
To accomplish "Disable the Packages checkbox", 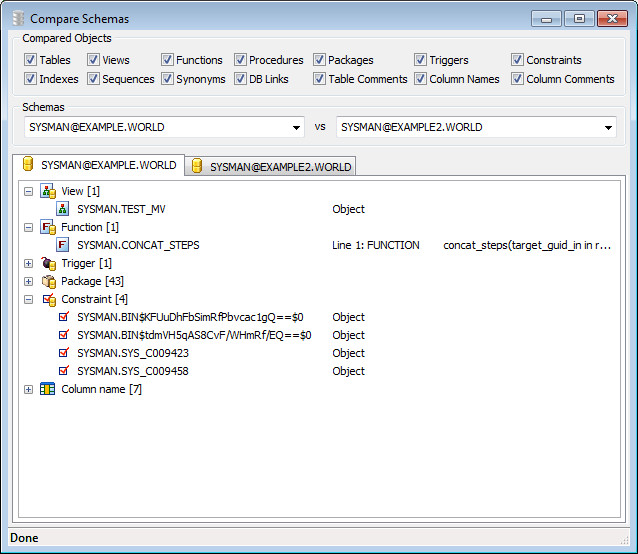I will 319,59.
